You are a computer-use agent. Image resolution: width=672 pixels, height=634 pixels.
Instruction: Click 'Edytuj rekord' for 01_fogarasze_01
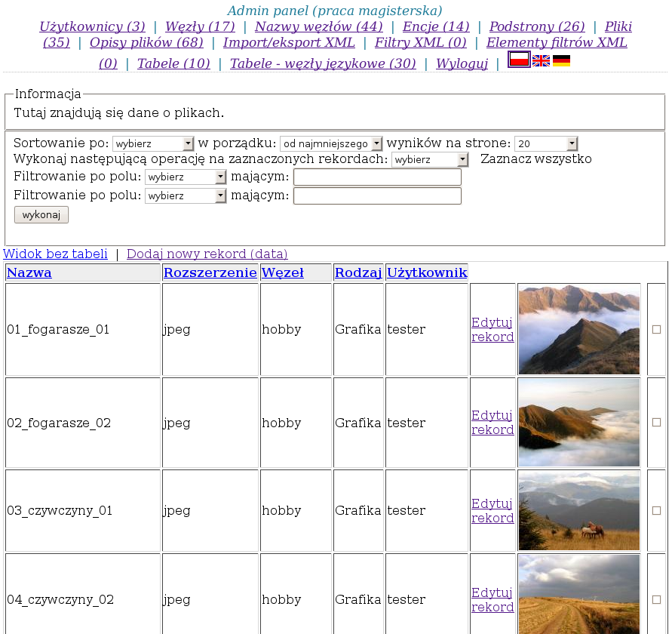pos(492,329)
